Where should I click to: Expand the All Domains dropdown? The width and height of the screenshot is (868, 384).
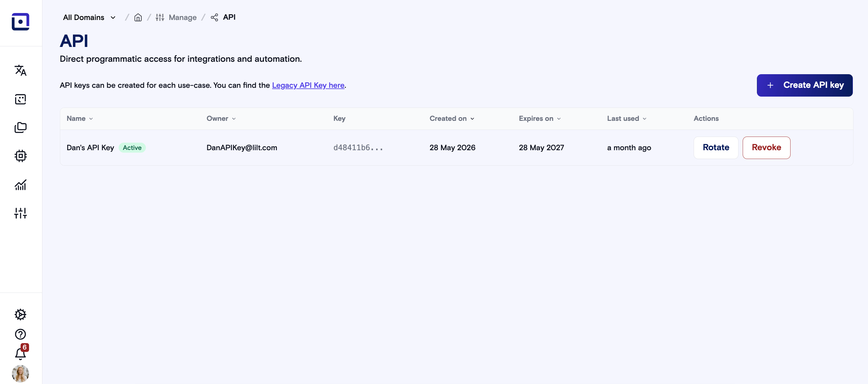(90, 17)
